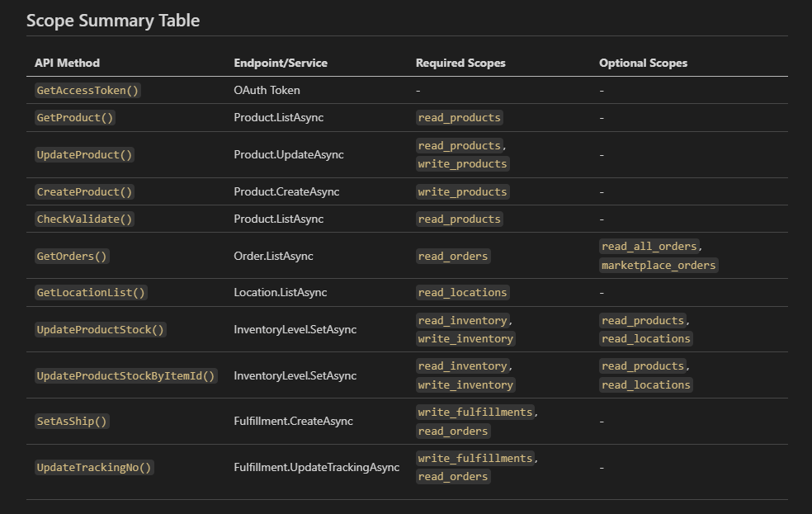812x514 pixels.
Task: Click the Order.ListAsync endpoint text
Action: coord(273,256)
